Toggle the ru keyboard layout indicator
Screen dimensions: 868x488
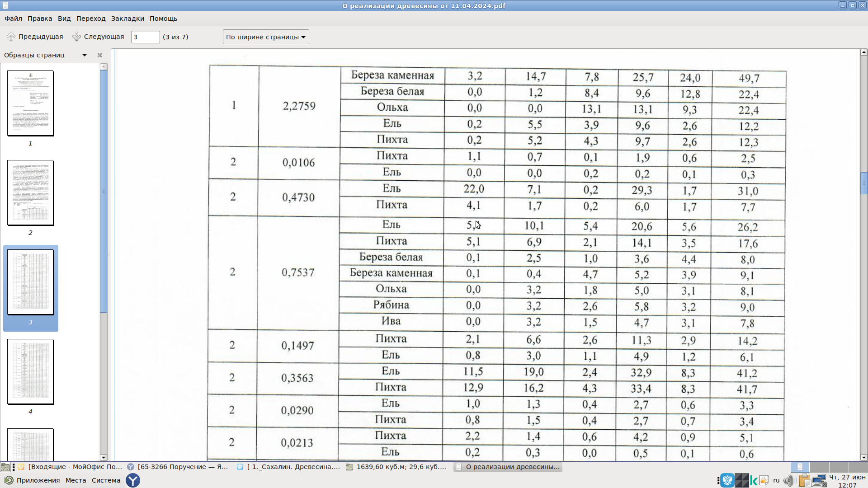click(776, 480)
